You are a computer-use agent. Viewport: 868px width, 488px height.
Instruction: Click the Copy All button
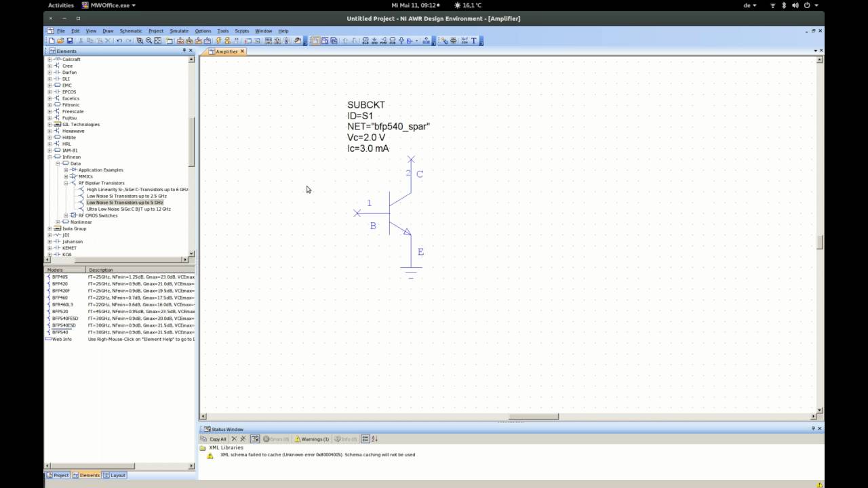tap(213, 439)
